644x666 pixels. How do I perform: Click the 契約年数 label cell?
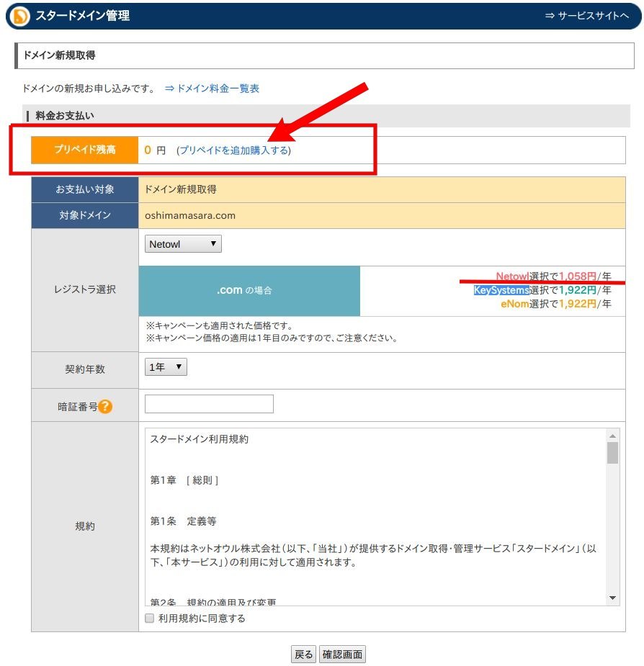coord(85,369)
